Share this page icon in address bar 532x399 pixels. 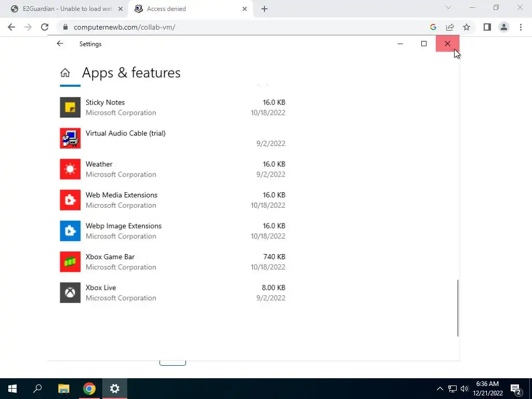coord(450,27)
